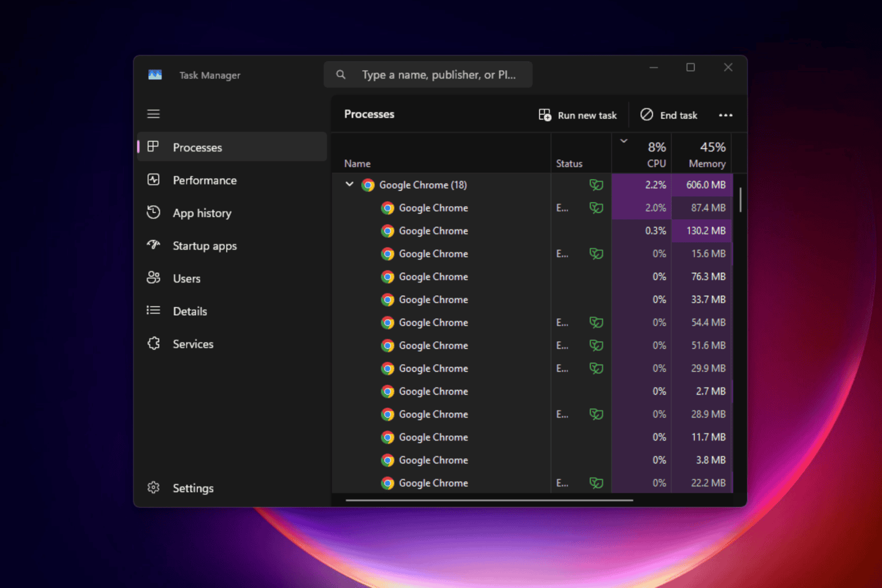
Task: Sort by the 8% CPU column header
Action: click(641, 153)
